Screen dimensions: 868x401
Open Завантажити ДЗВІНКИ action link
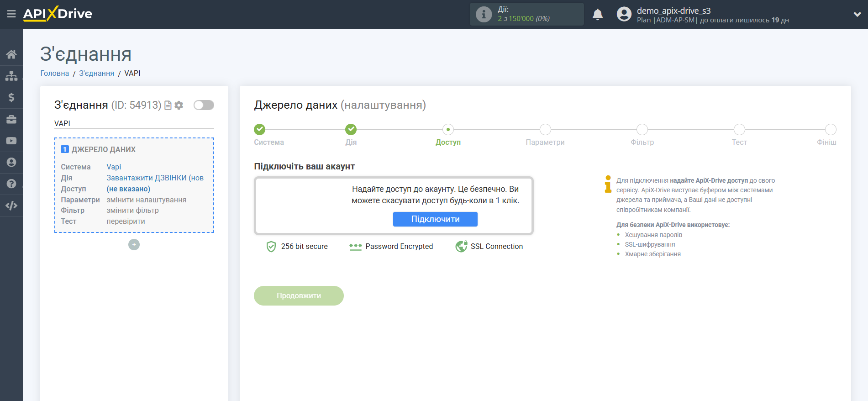click(x=155, y=178)
